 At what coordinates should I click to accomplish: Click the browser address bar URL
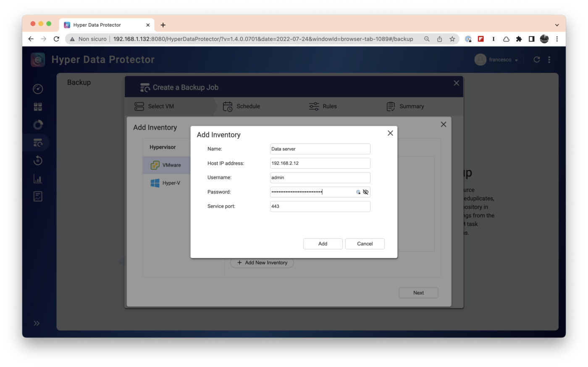click(x=263, y=39)
